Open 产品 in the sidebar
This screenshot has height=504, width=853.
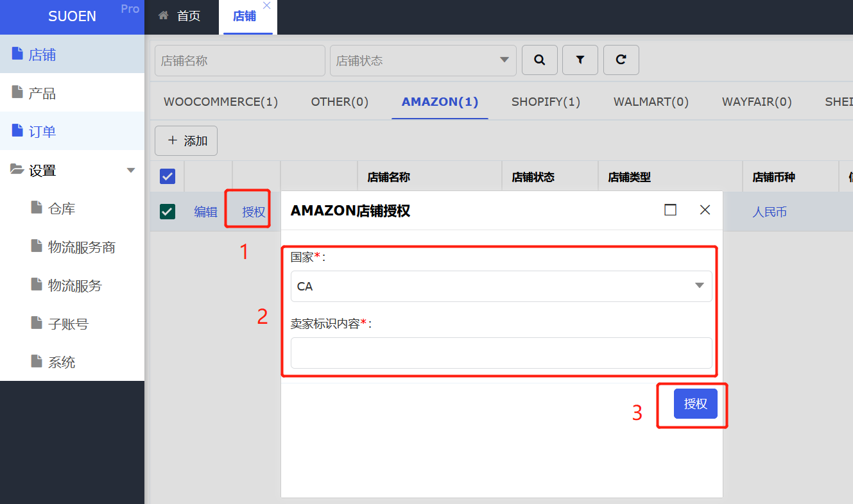click(x=72, y=93)
